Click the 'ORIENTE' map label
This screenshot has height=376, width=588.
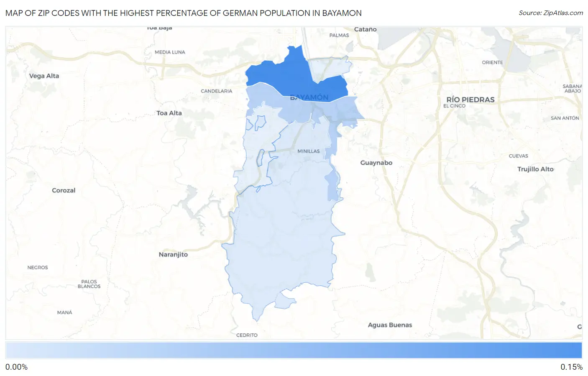pos(492,62)
